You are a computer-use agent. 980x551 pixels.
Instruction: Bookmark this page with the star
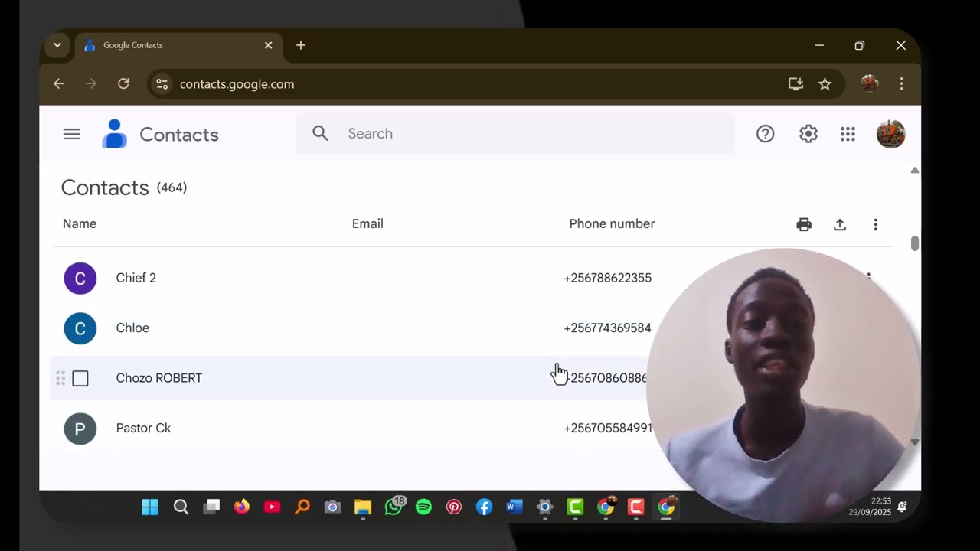tap(825, 84)
